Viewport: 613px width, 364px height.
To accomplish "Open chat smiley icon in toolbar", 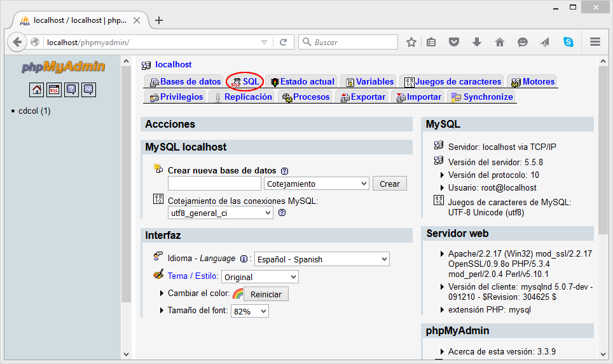I will point(522,42).
